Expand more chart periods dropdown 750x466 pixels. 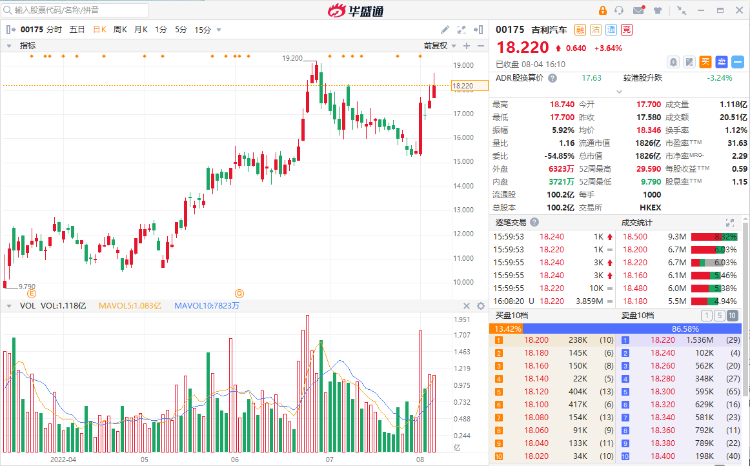pos(219,30)
